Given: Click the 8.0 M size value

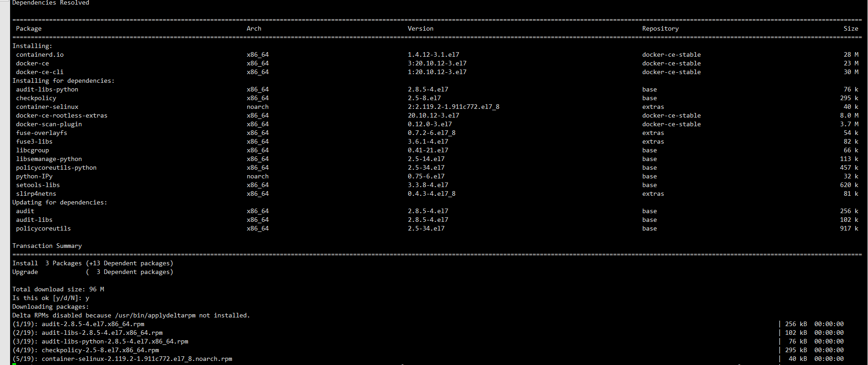Looking at the screenshot, I should tap(849, 115).
